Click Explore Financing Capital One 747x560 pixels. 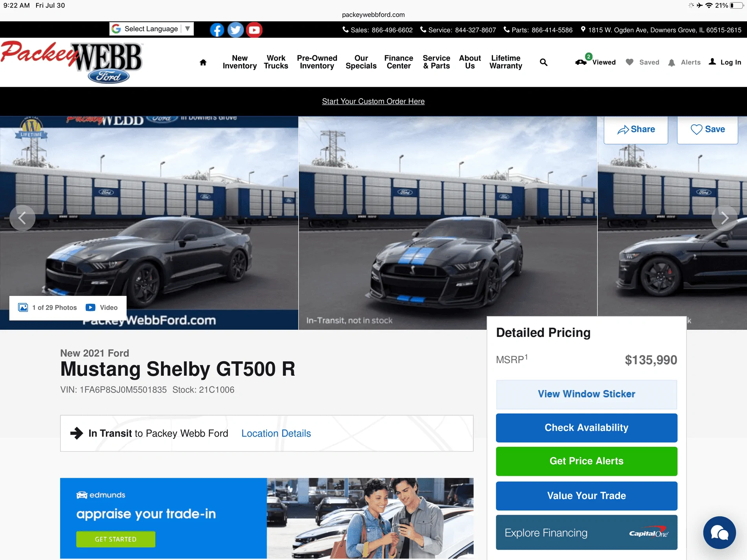tap(586, 532)
